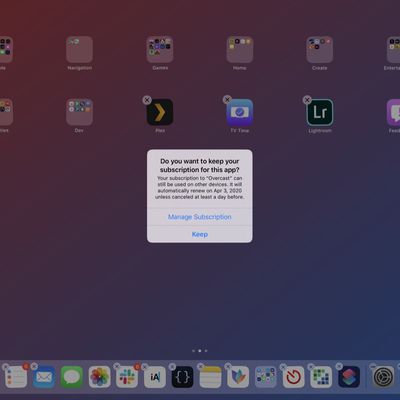400x400 pixels.
Task: Open the folder in the dock
Action: coord(266,377)
